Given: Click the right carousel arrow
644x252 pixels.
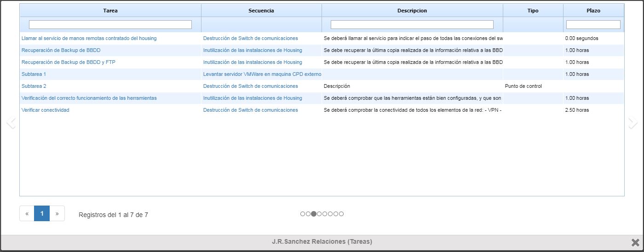Looking at the screenshot, I should (633, 122).
